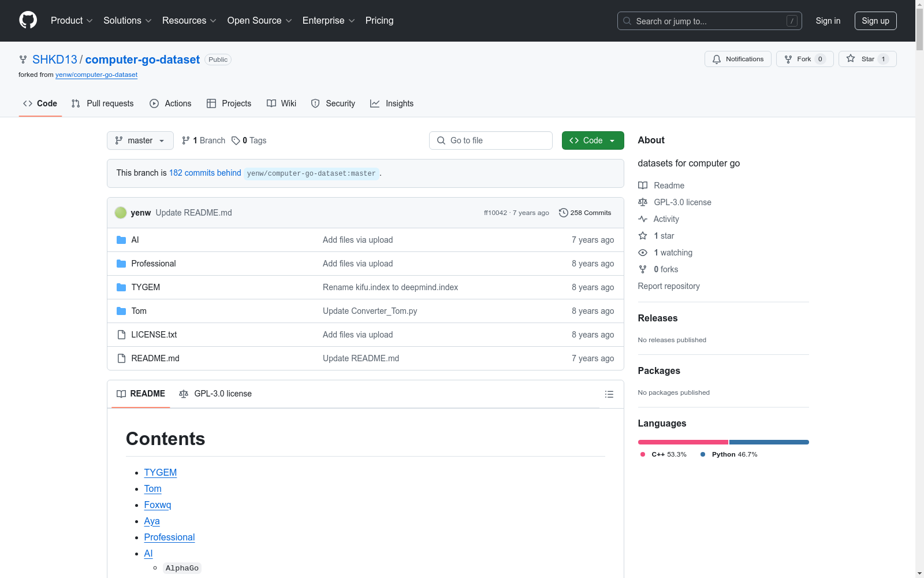
Task: Open 'Rename kifu.index to deepmind.index' commit
Action: click(x=390, y=287)
